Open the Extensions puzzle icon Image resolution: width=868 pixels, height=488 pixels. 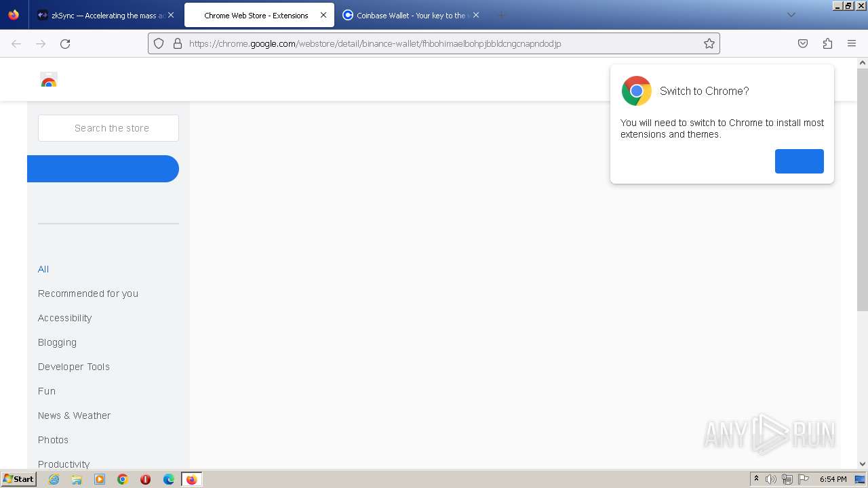pyautogui.click(x=827, y=43)
